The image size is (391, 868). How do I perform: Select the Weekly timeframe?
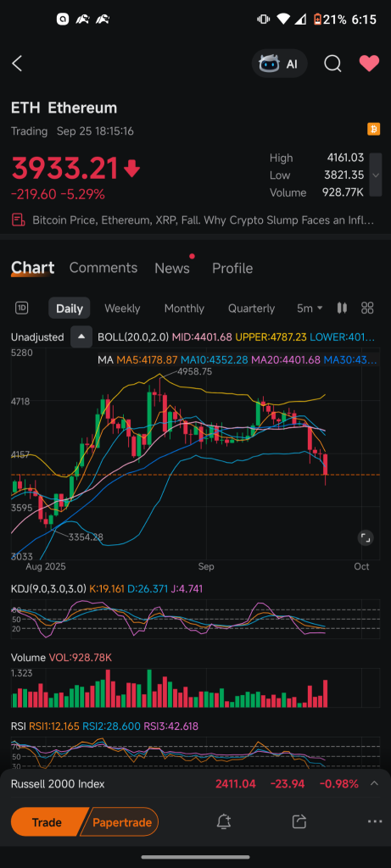pyautogui.click(x=122, y=309)
